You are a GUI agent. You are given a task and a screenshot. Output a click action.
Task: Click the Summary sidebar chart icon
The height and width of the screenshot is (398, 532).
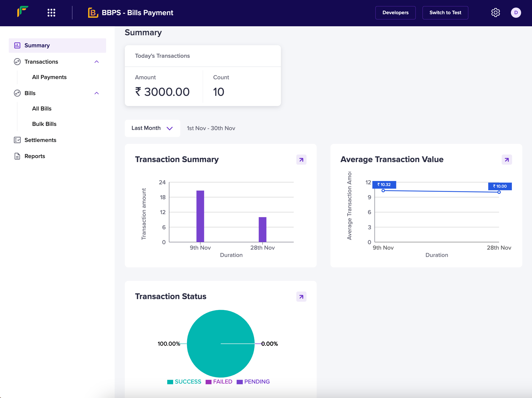(17, 45)
